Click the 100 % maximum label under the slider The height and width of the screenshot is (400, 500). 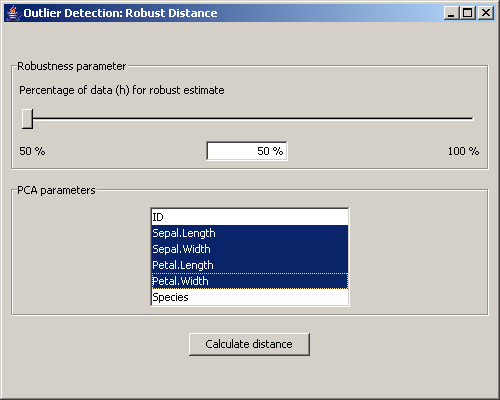point(463,151)
